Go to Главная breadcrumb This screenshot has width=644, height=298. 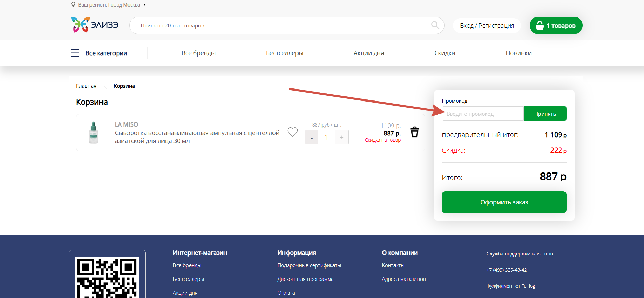coord(86,86)
